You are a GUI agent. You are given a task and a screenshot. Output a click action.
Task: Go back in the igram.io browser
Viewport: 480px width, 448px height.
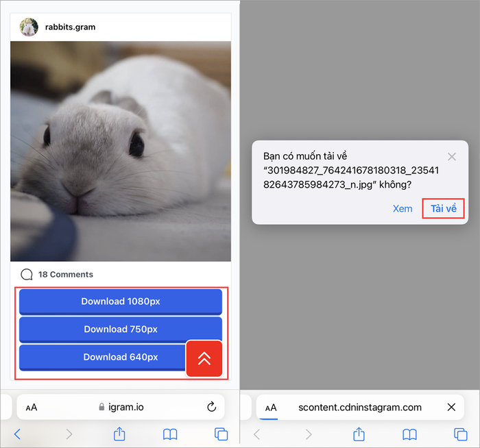click(17, 434)
